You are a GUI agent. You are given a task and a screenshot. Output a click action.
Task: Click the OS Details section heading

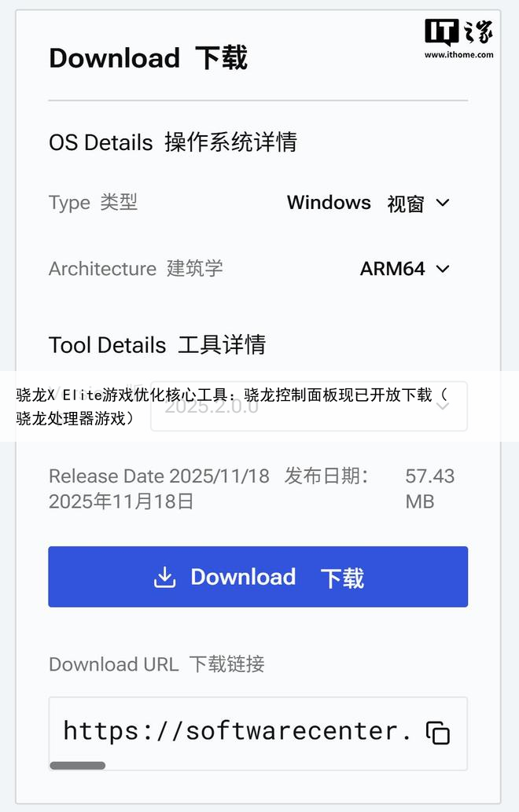(172, 142)
